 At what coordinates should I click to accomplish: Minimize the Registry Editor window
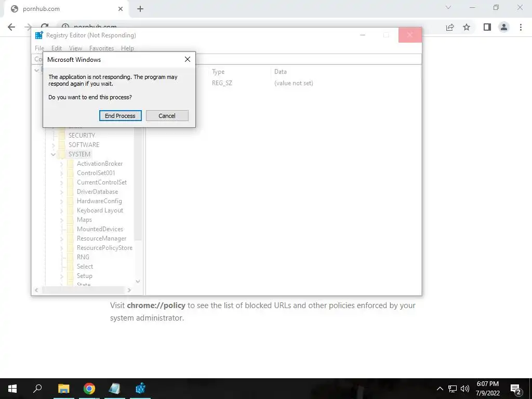tap(363, 35)
